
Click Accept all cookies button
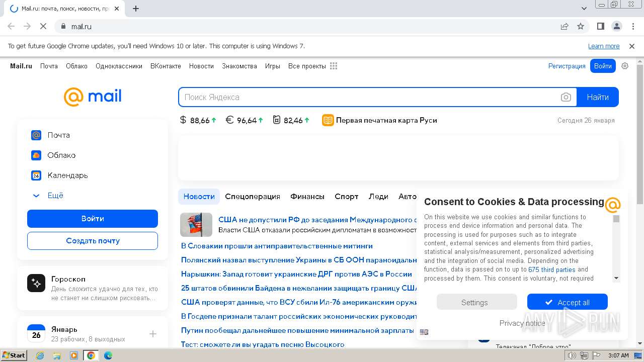click(568, 302)
